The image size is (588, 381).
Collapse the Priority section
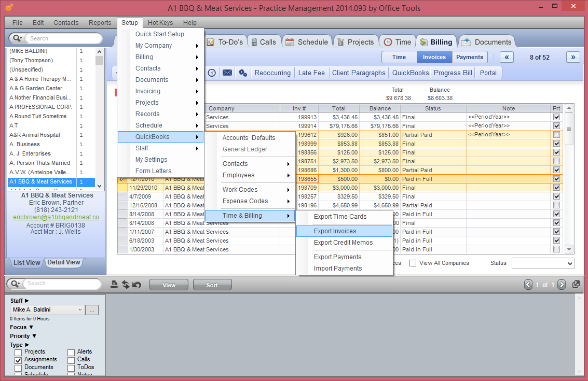click(34, 336)
